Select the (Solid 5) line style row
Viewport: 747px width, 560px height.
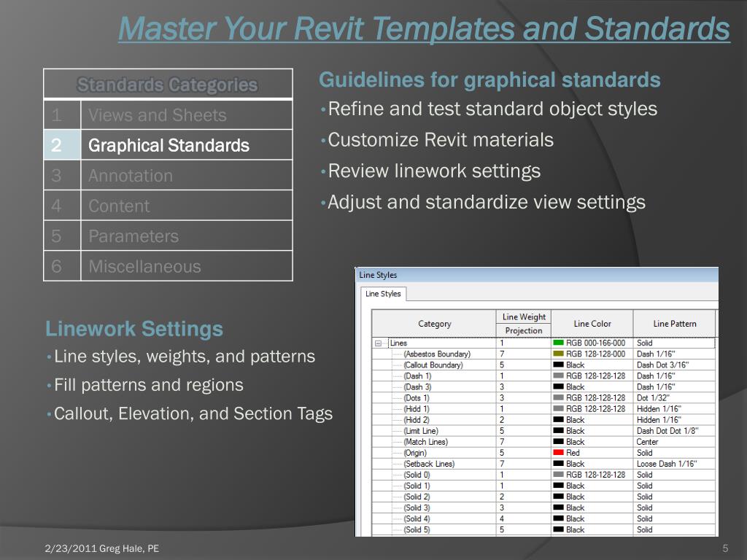pos(543,529)
